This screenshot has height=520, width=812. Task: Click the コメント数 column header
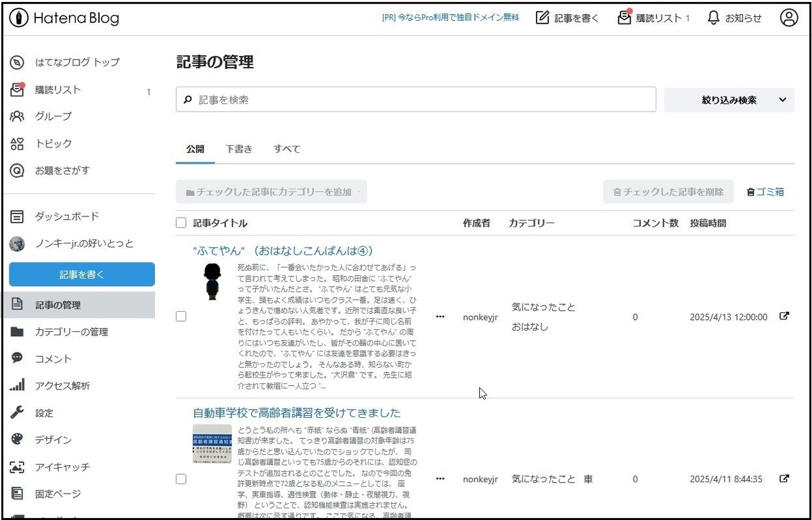tap(656, 223)
